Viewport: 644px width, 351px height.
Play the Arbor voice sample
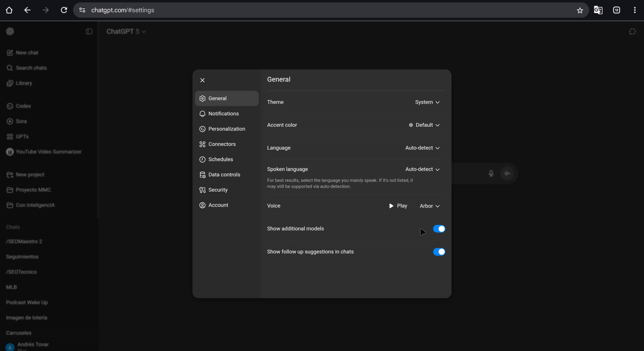398,206
